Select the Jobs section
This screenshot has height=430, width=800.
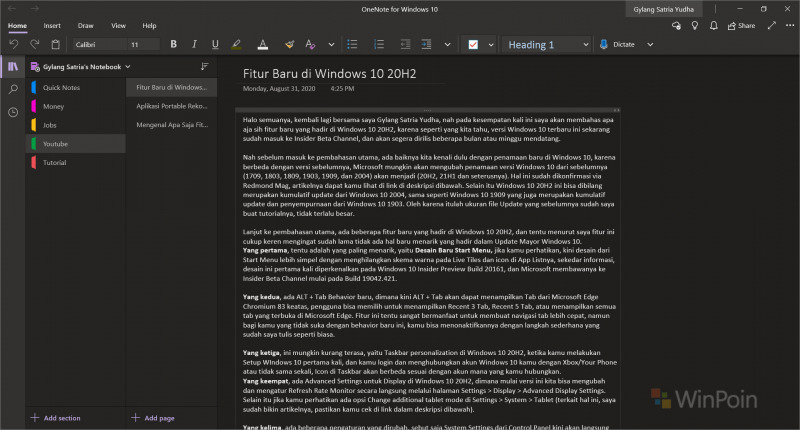76,125
